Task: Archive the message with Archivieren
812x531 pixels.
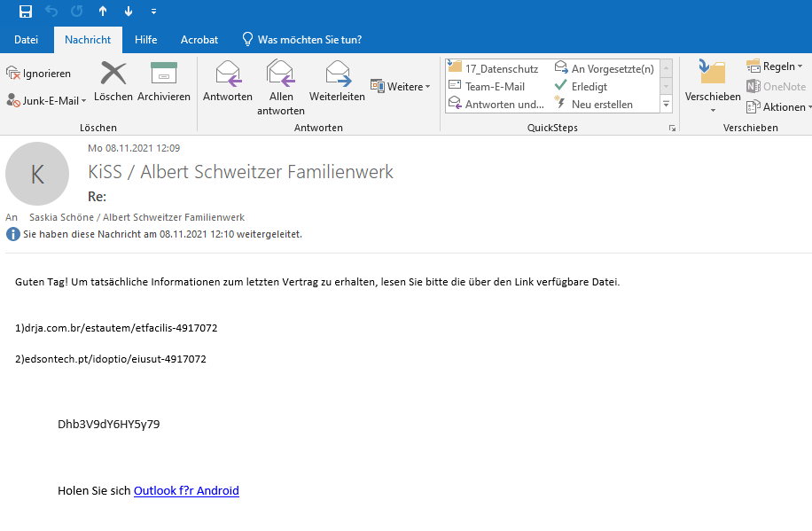Action: tap(164, 81)
